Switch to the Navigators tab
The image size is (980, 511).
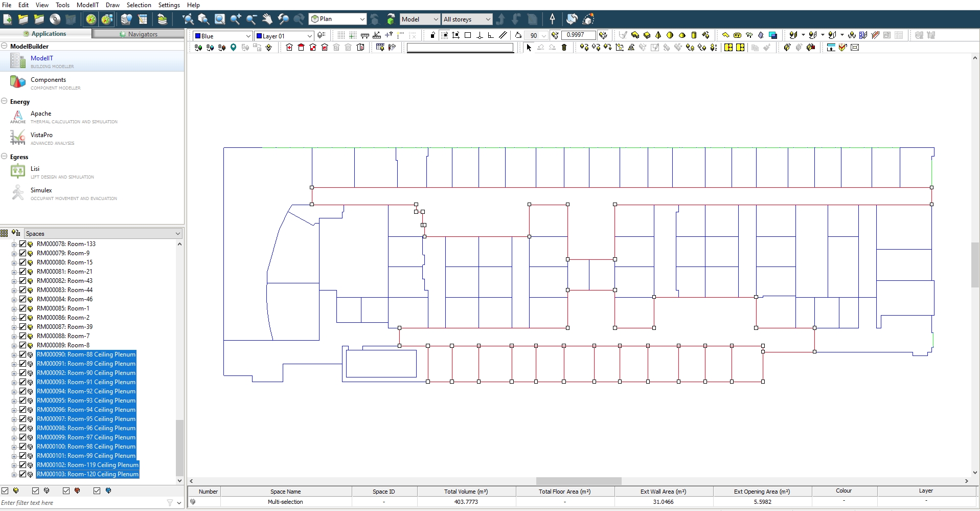138,34
